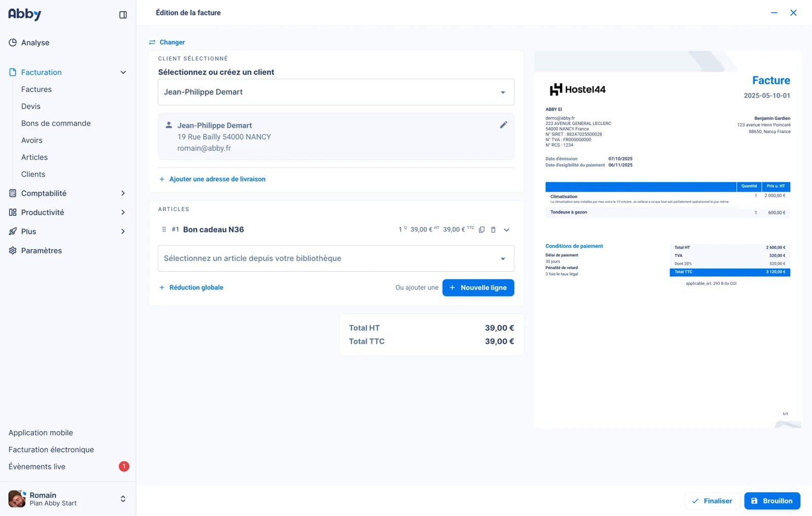Expand the Bon cadeau N36 article details
The image size is (812, 516).
506,230
